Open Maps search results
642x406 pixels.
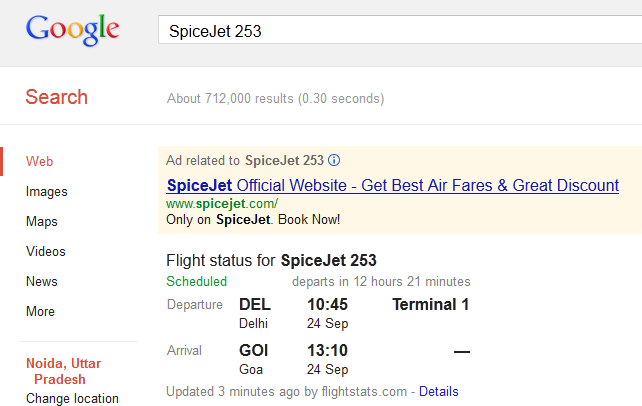tap(42, 221)
